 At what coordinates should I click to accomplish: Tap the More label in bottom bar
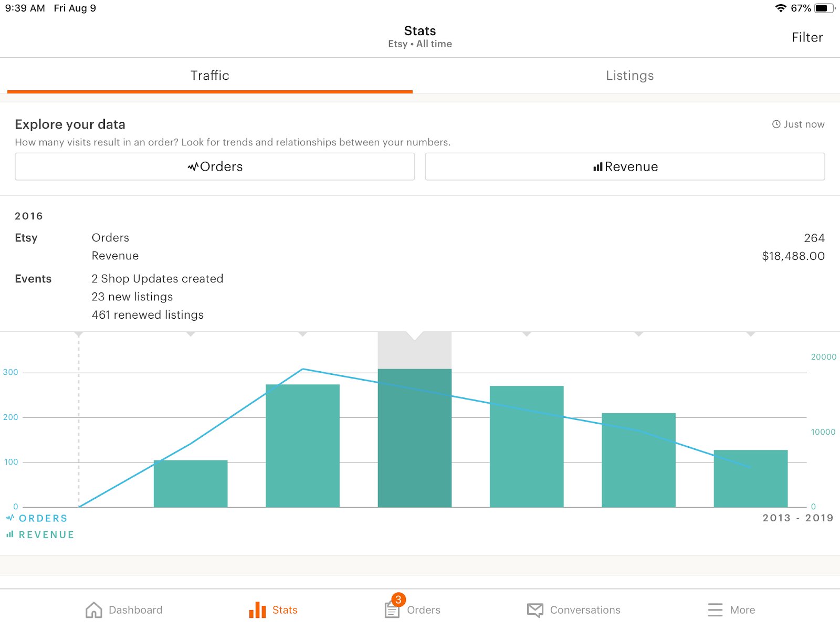click(x=742, y=610)
